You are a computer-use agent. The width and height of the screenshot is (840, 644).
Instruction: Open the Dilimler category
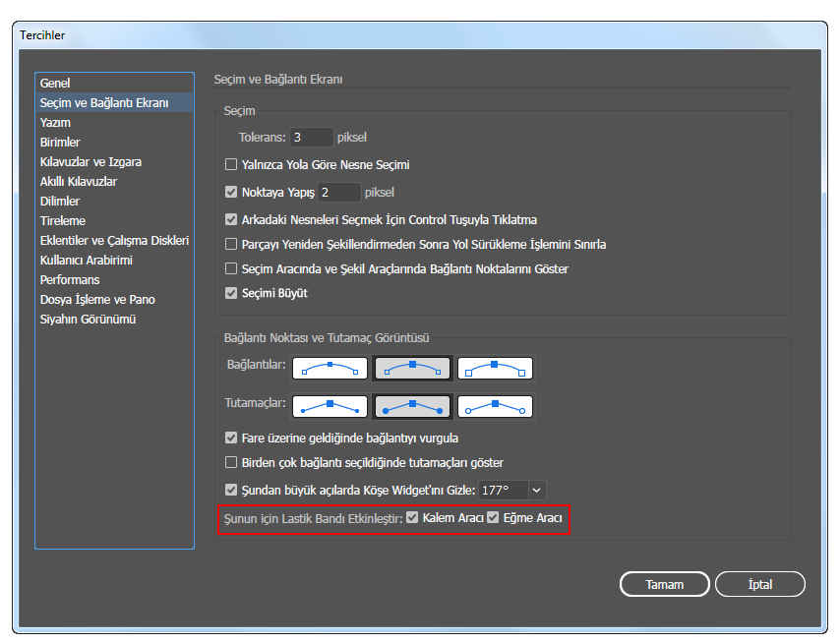pyautogui.click(x=114, y=202)
